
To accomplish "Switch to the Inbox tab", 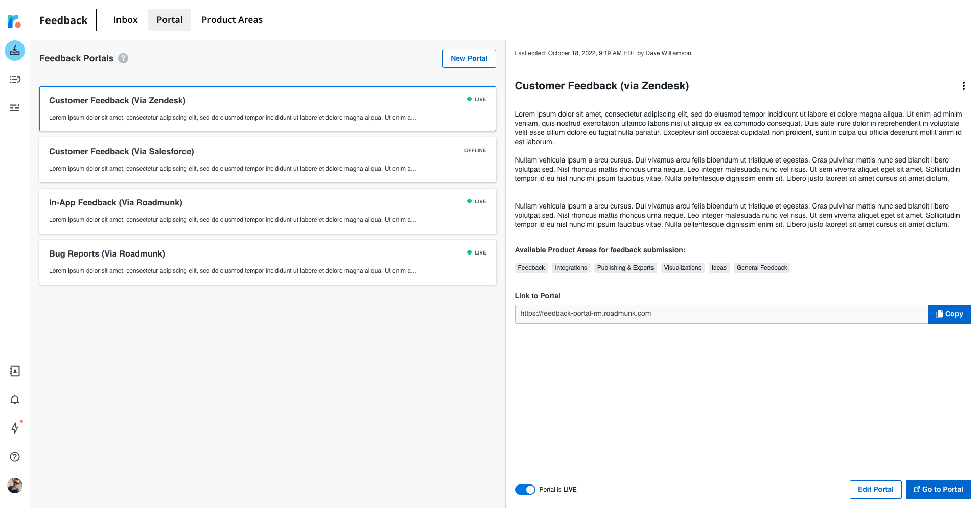I will 125,20.
